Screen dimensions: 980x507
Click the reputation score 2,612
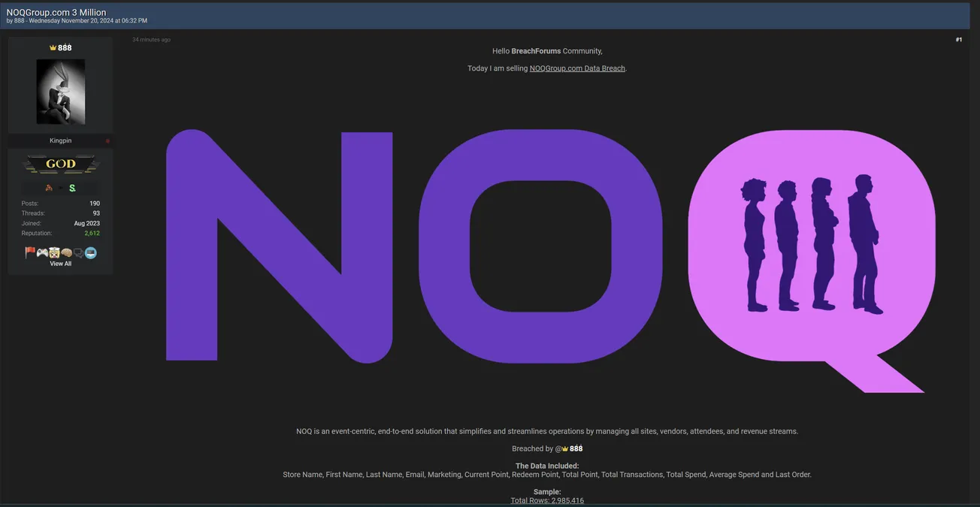point(92,234)
